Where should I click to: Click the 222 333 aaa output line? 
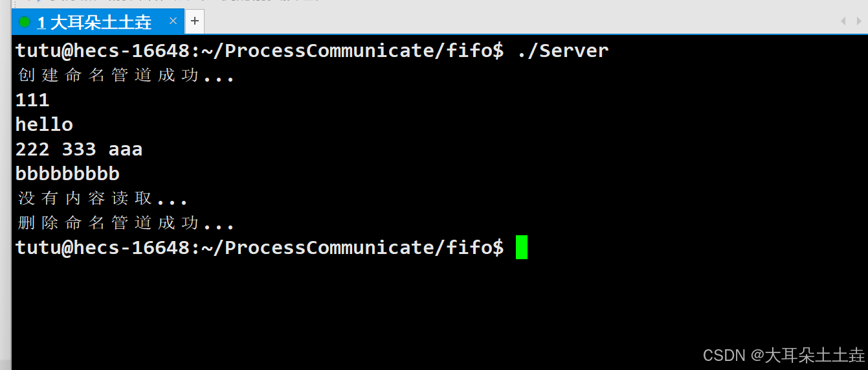[x=78, y=149]
